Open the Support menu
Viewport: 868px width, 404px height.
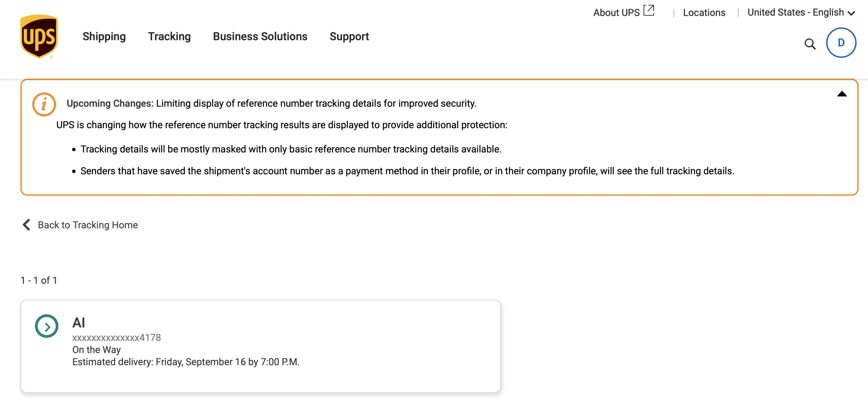pos(349,36)
